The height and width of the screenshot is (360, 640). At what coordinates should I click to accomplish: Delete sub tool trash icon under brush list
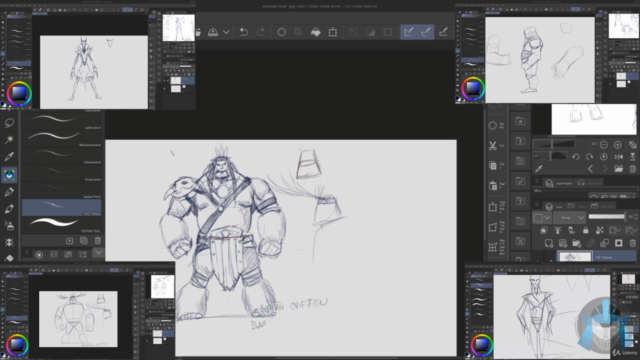pyautogui.click(x=98, y=241)
